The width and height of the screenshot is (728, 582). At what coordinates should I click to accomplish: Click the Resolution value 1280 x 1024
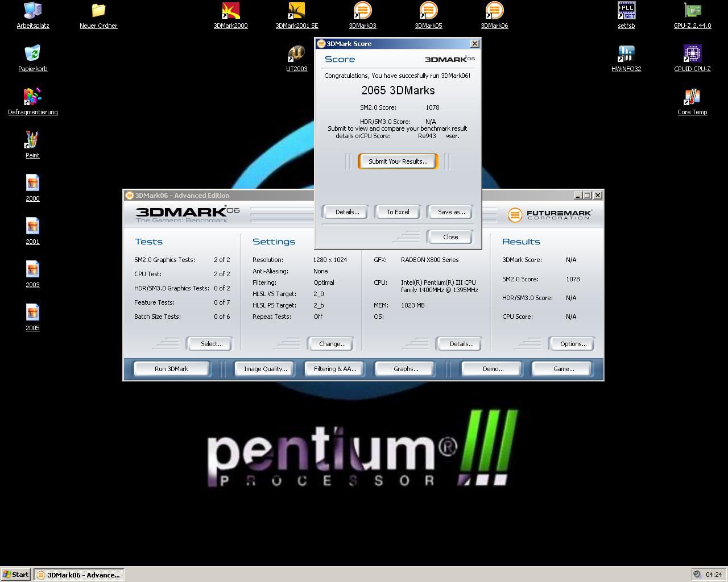(330, 260)
